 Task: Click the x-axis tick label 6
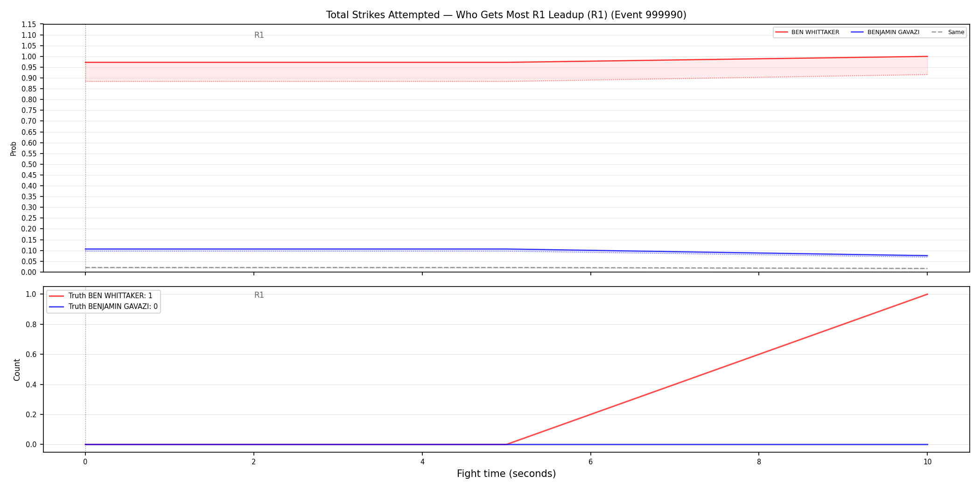tap(590, 462)
